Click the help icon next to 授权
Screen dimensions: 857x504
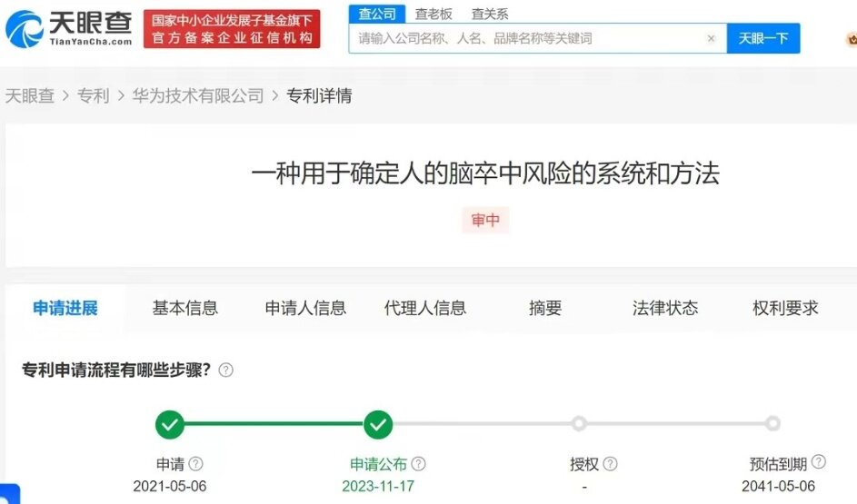tap(610, 464)
